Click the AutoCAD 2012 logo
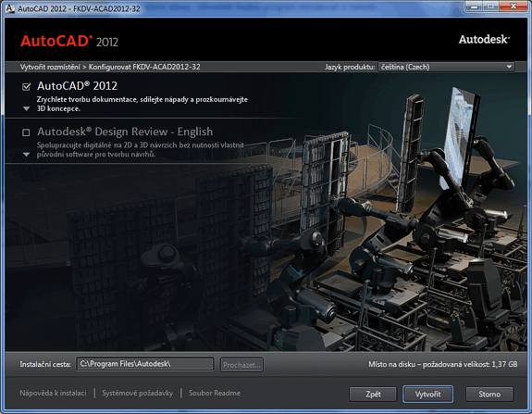The image size is (532, 414). click(69, 42)
